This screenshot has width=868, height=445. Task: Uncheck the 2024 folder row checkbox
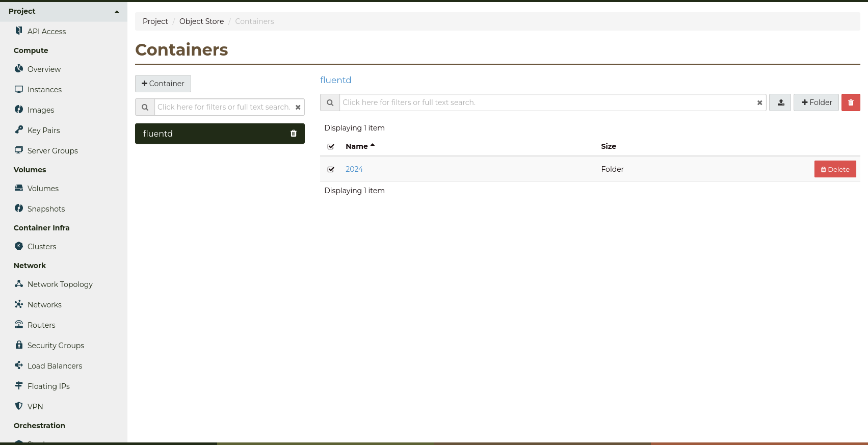[331, 169]
